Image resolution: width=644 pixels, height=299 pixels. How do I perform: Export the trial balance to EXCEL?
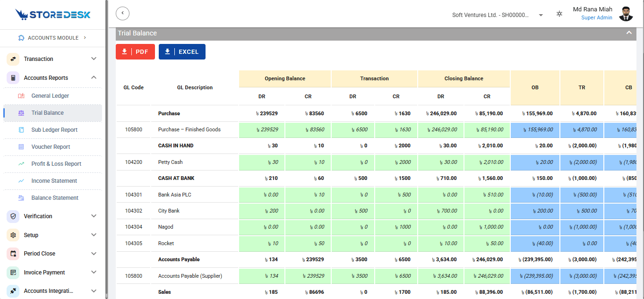tap(182, 52)
